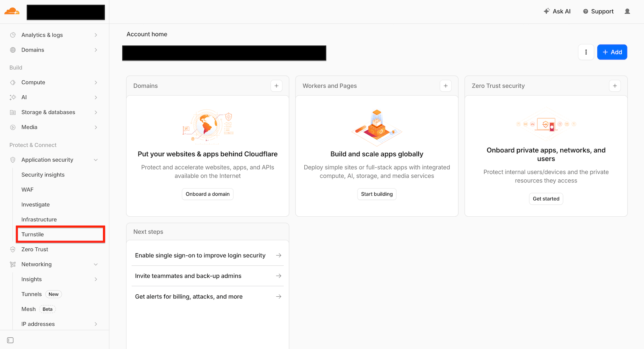Click the Ask AI sparkle button
The width and height of the screenshot is (644, 349).
pyautogui.click(x=557, y=11)
